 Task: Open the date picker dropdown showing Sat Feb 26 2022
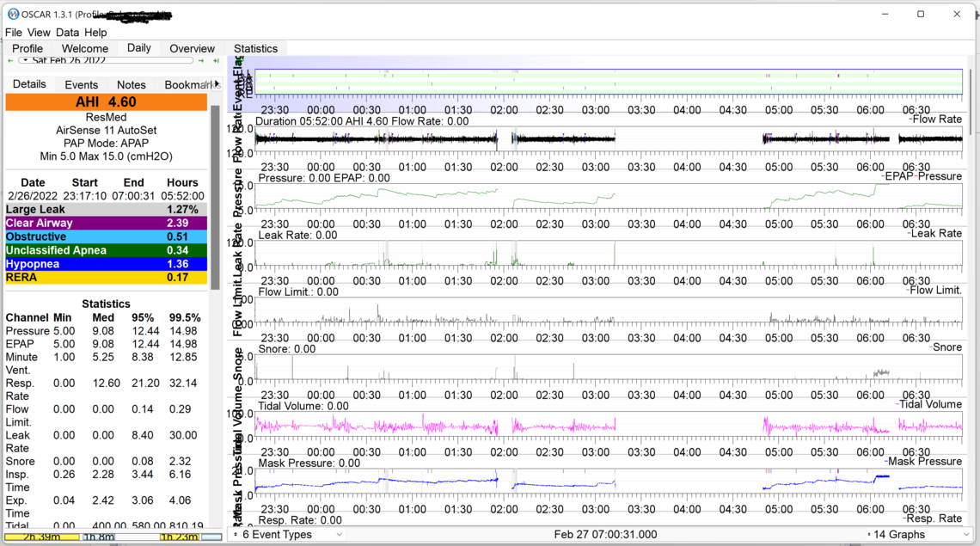(x=106, y=61)
